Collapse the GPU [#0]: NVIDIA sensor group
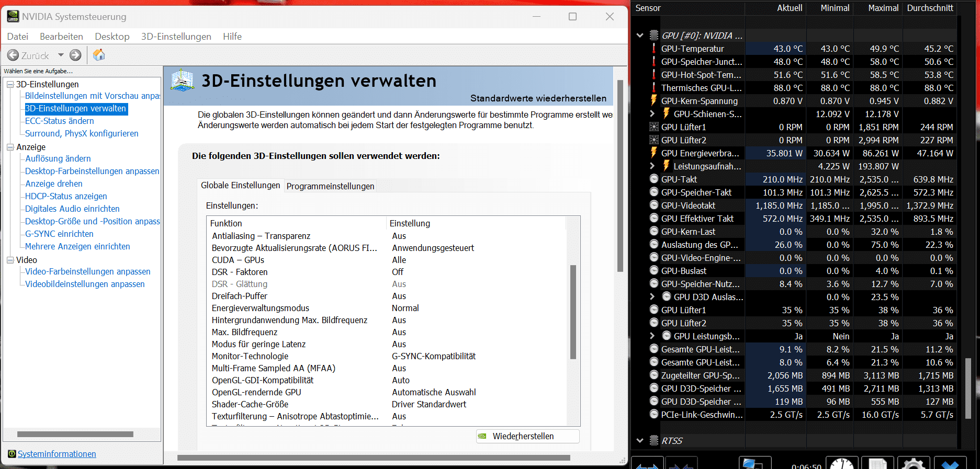 (639, 36)
